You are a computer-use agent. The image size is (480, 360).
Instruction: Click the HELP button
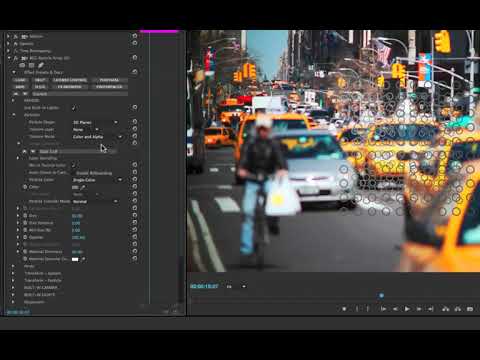point(40,80)
